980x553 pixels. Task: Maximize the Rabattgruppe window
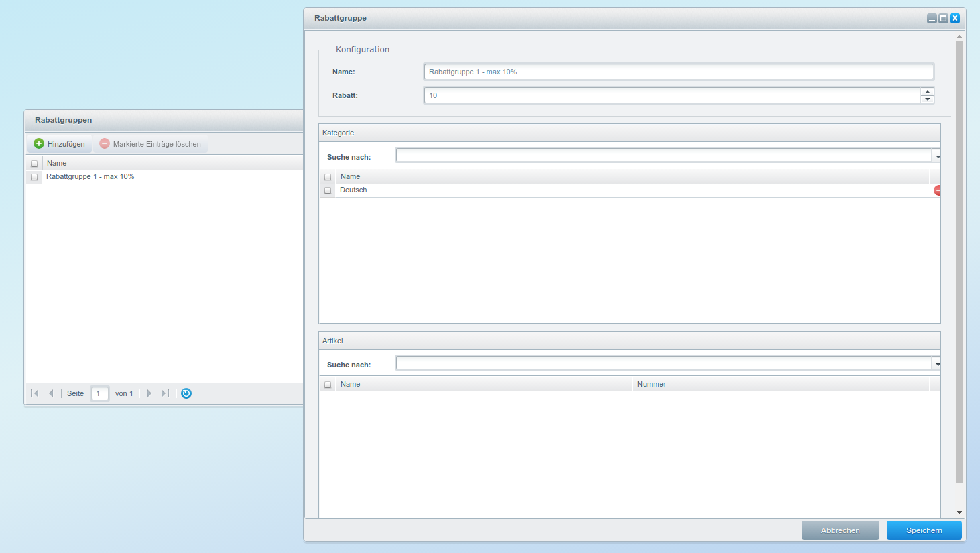(943, 19)
